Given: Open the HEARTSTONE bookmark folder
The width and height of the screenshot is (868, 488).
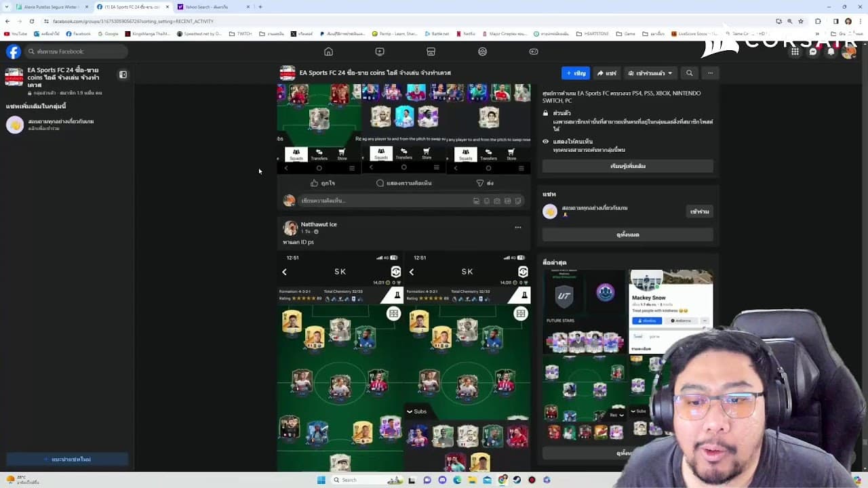Looking at the screenshot, I should (x=593, y=33).
